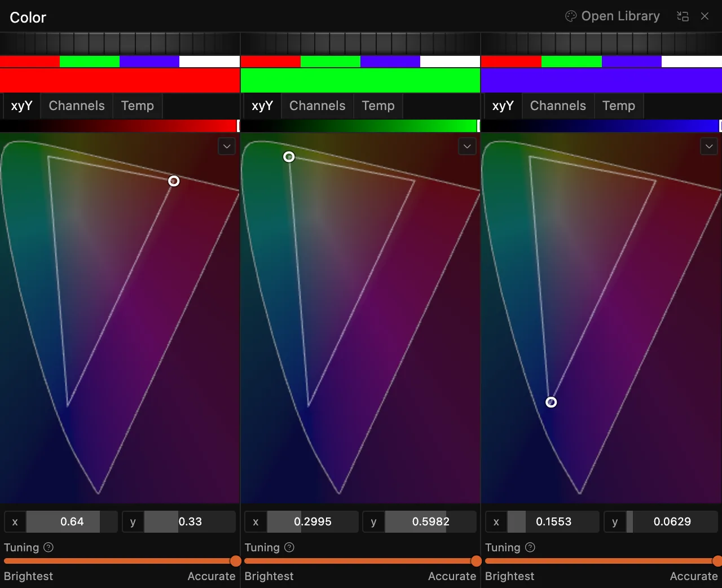Switch to Temp tab in red panel
Screen dimensions: 722x588
coord(138,106)
